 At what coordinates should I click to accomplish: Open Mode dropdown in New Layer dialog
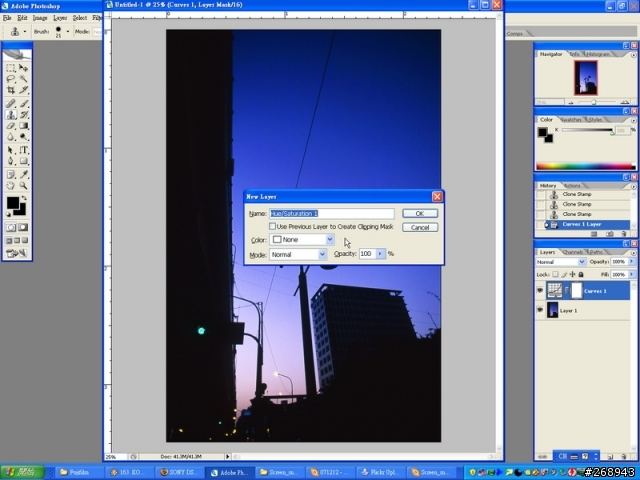point(322,254)
